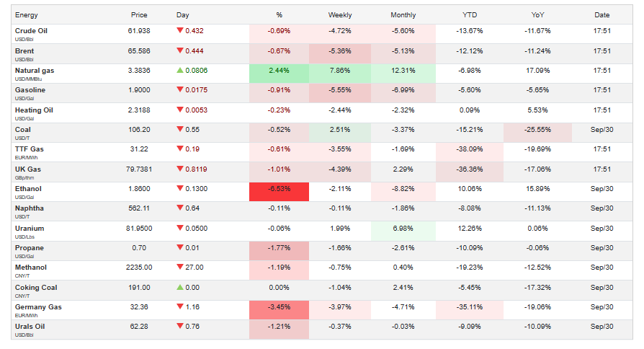Sort by the Monthly column header
Image resolution: width=644 pixels, height=349 pixels.
point(403,14)
